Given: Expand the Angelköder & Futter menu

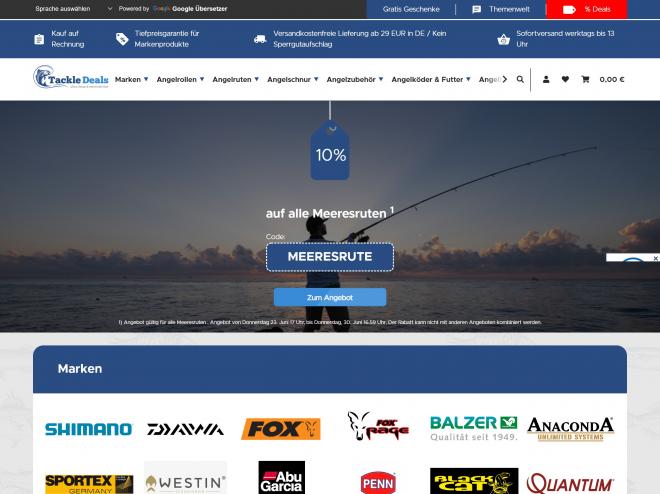Looking at the screenshot, I should [x=431, y=79].
